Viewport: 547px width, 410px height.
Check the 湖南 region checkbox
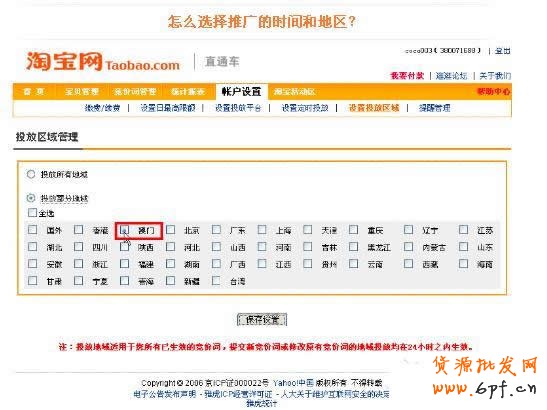click(170, 263)
